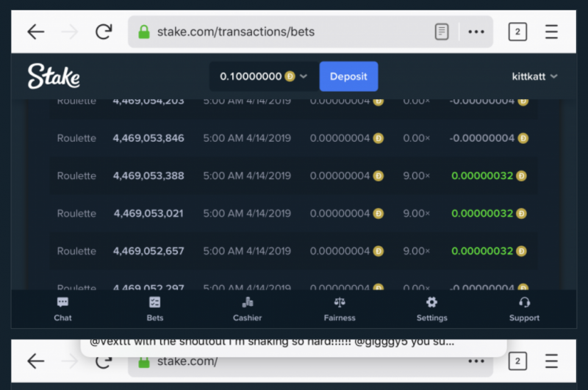Click Roulette in row 4,469,053,388
Screen dimensions: 588x390
click(x=76, y=176)
